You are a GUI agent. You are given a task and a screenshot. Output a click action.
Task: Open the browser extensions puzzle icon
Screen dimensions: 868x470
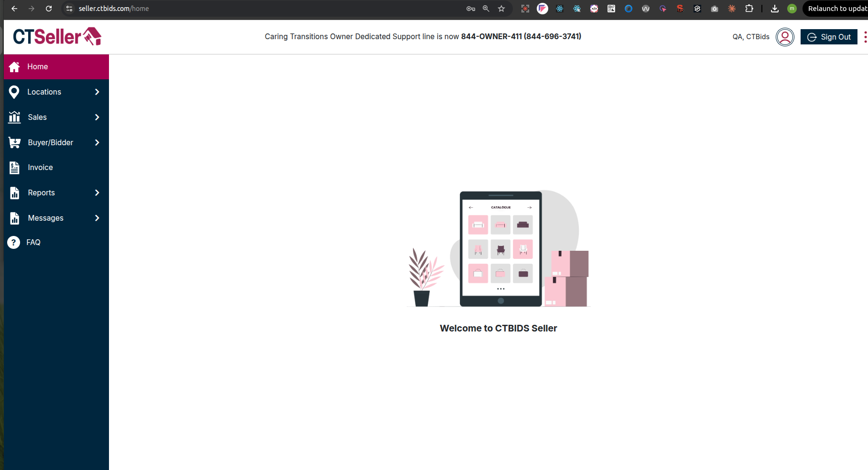click(749, 9)
